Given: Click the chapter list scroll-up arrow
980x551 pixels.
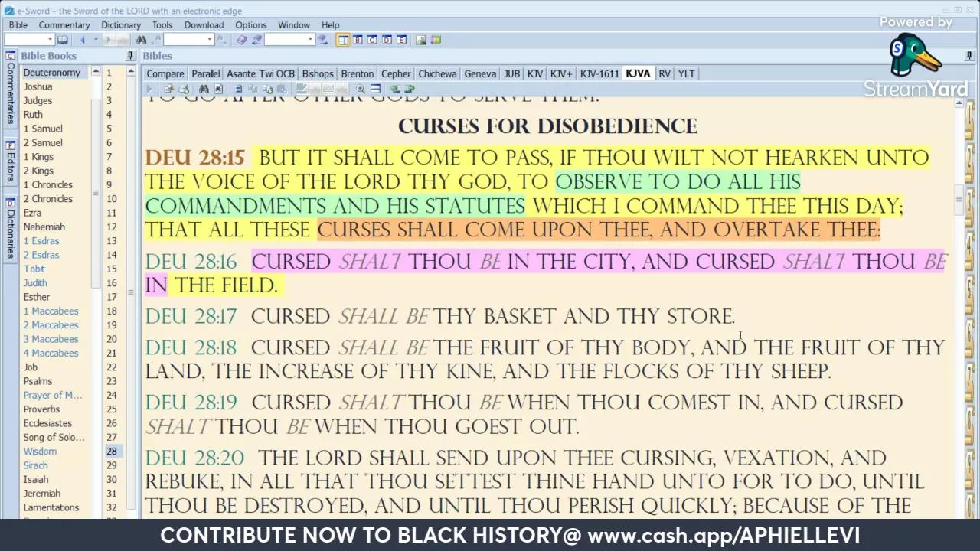Looking at the screenshot, I should [131, 72].
